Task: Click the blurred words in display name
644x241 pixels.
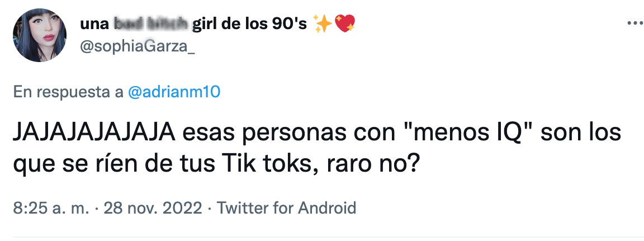Action: pos(150,25)
